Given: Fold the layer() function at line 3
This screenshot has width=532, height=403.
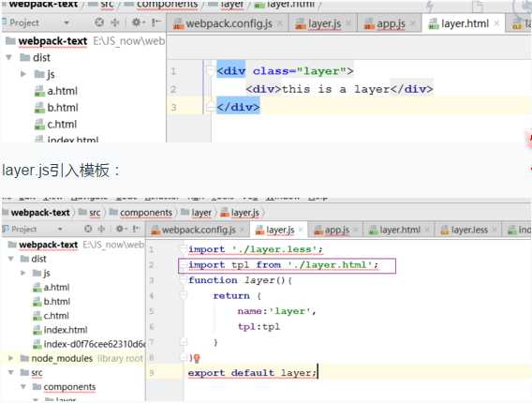Looking at the screenshot, I should 184,280.
